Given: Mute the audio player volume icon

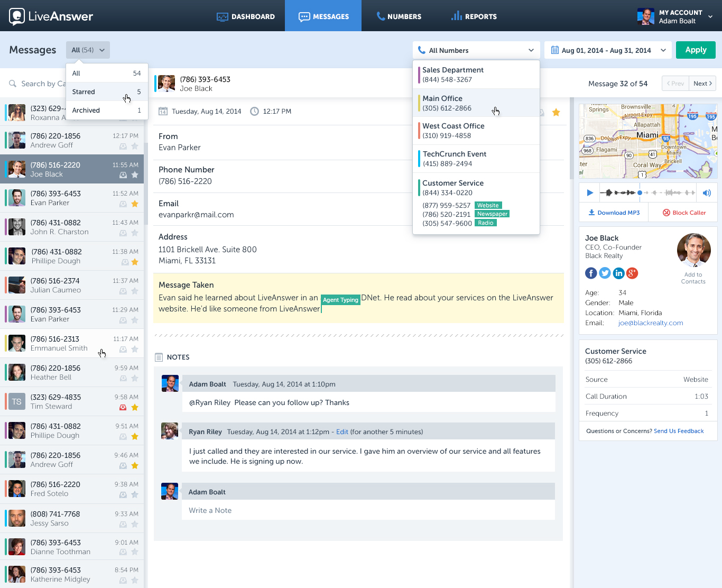Looking at the screenshot, I should tap(707, 193).
